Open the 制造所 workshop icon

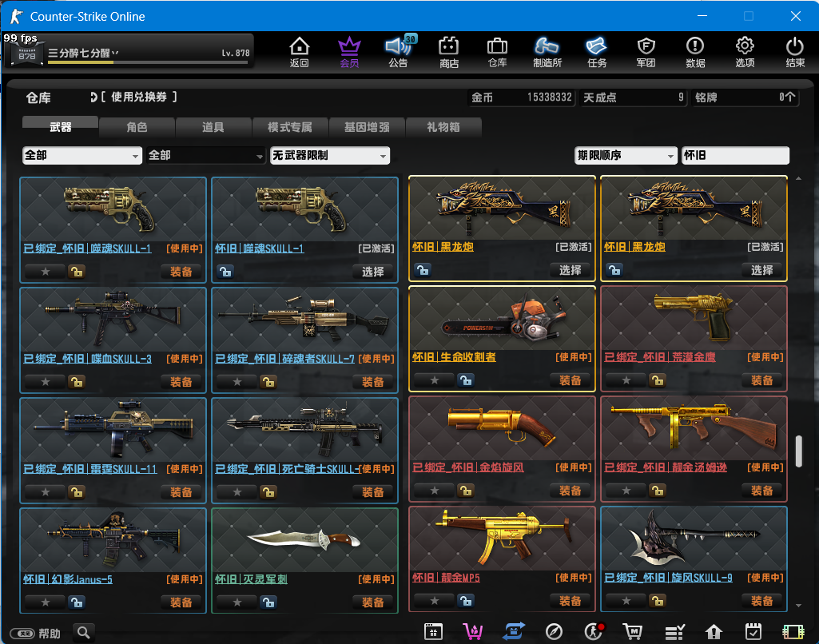click(547, 52)
